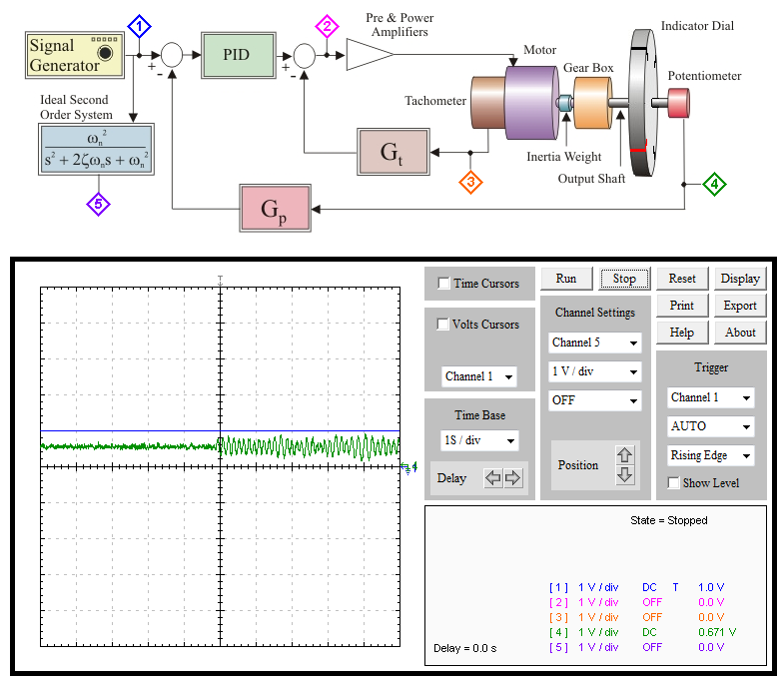Screen dimensions: 784x681
Task: Click the Delay left arrow
Action: tap(493, 478)
